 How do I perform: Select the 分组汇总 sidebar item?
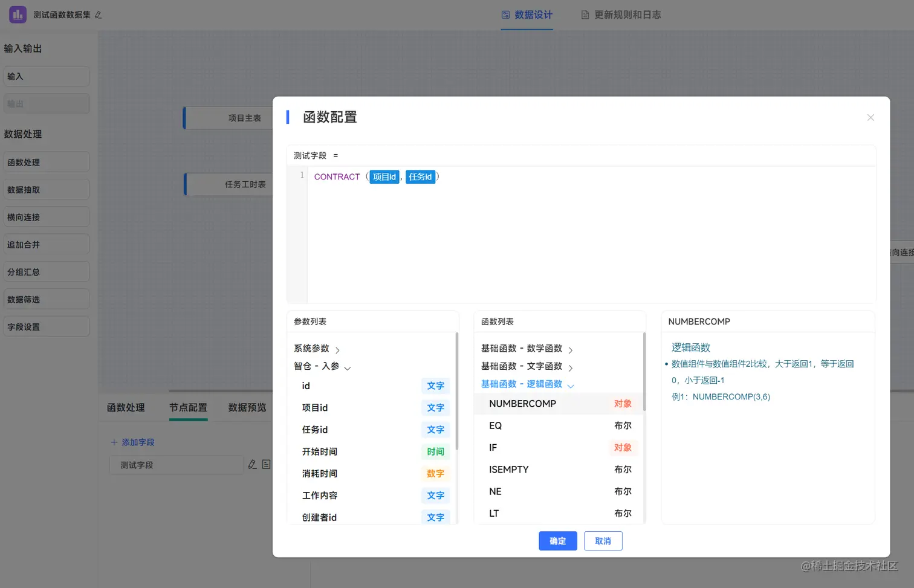click(x=47, y=272)
